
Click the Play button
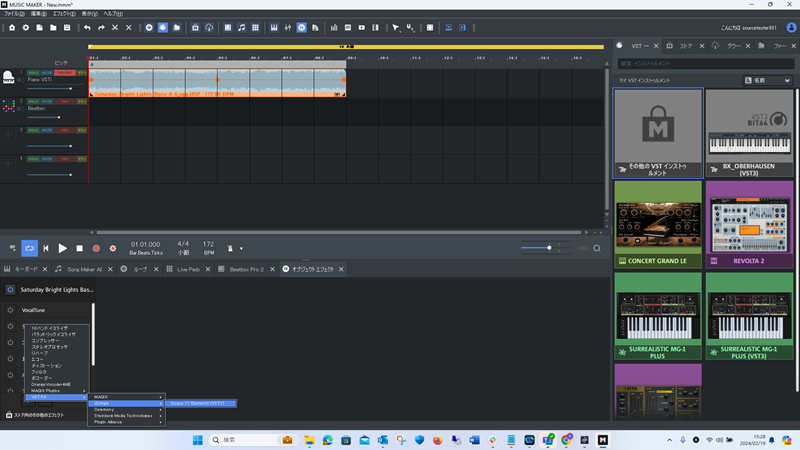[62, 248]
